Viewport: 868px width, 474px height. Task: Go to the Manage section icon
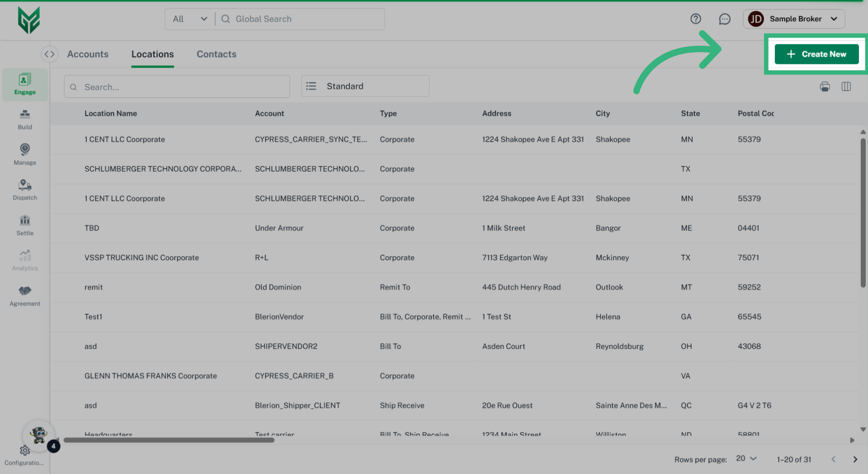(25, 154)
